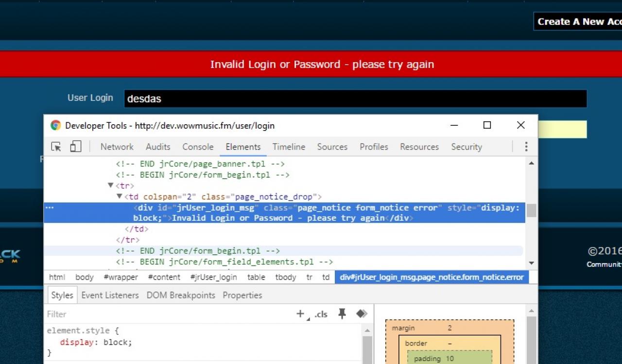The height and width of the screenshot is (364, 622).
Task: Collapse the tr element in DOM tree
Action: [x=110, y=185]
